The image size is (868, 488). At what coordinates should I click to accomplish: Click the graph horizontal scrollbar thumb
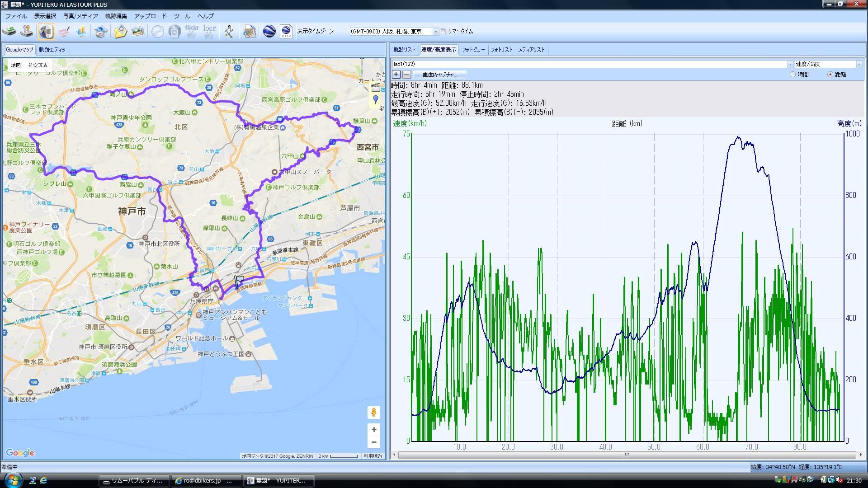click(x=627, y=455)
